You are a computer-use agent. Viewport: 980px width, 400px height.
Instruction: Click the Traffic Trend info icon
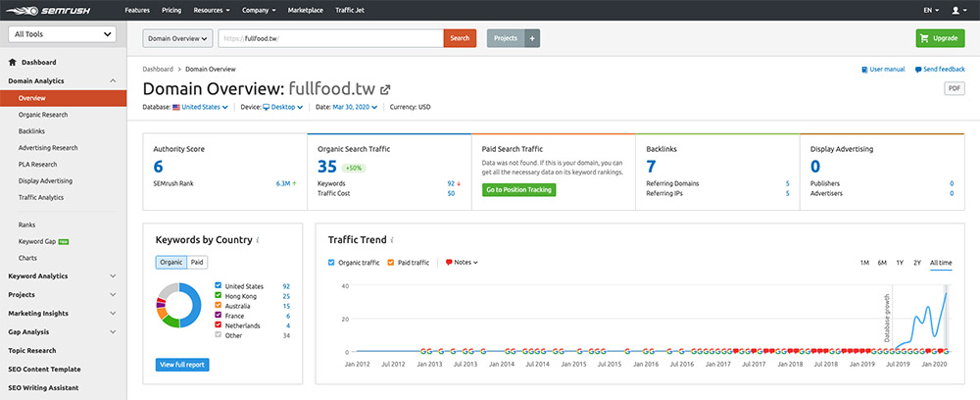[393, 239]
